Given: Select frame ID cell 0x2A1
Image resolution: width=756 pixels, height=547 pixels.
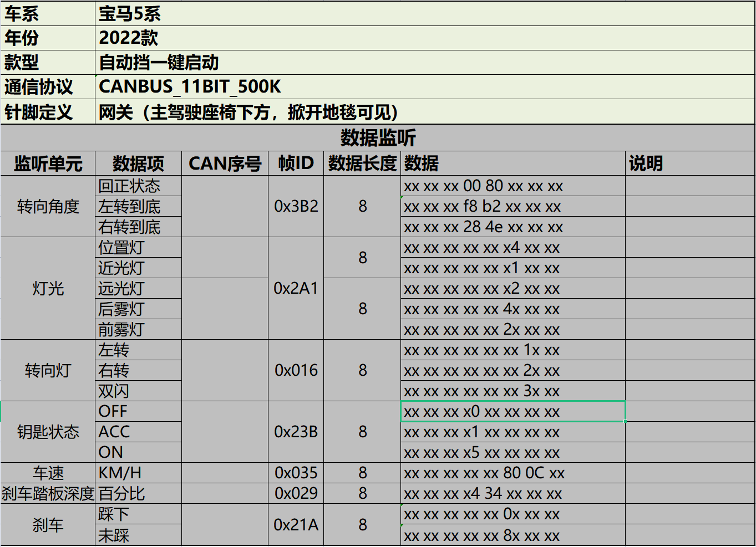Looking at the screenshot, I should (296, 288).
